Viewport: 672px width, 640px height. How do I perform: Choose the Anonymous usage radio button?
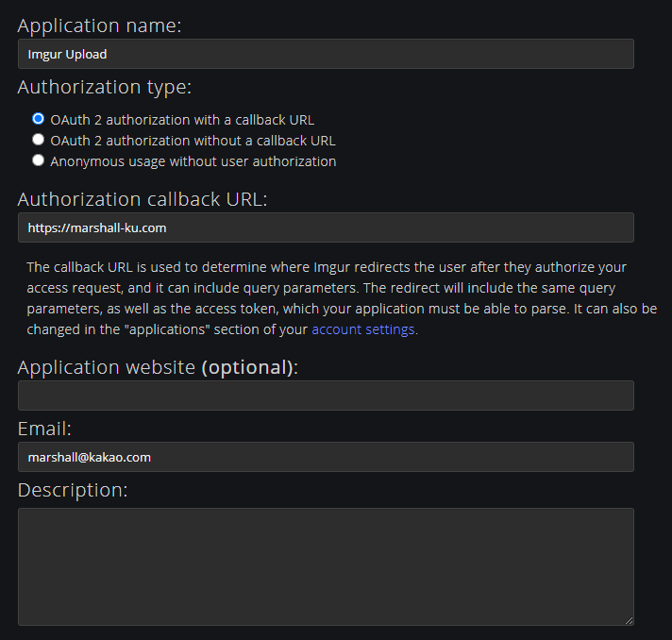pos(39,160)
